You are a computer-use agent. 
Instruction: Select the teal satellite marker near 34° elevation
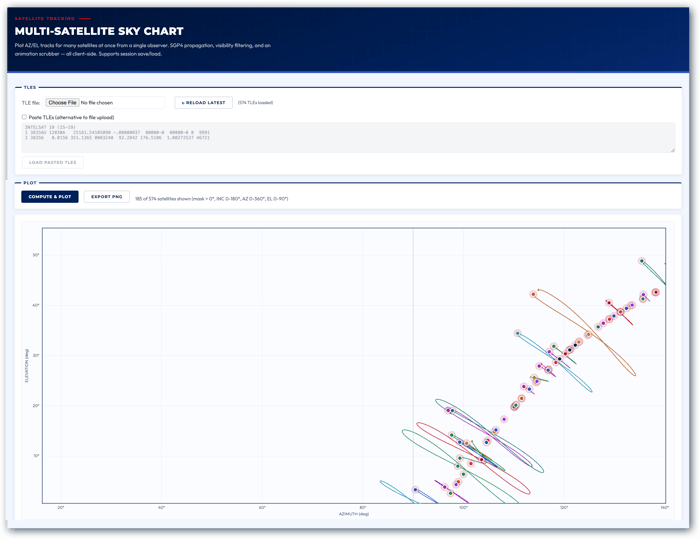(x=517, y=333)
